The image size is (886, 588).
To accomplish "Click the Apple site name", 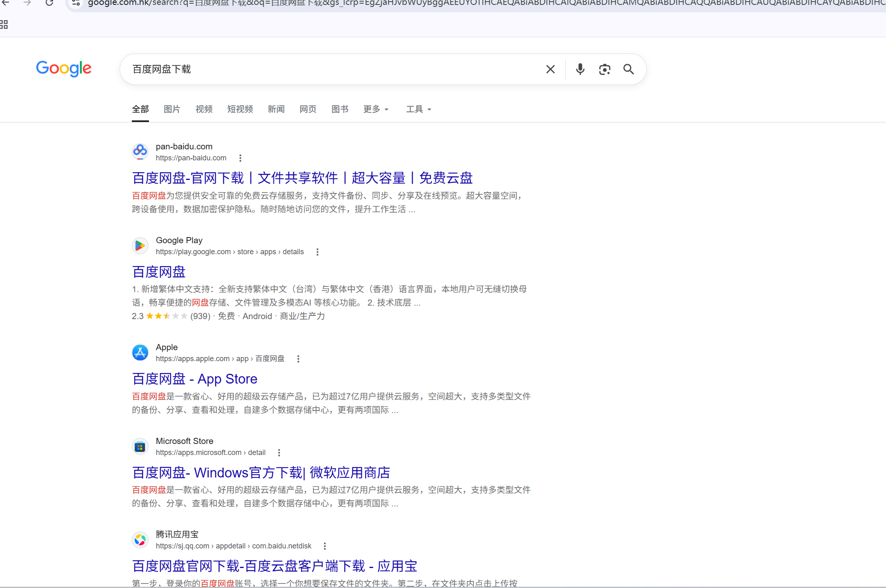I will [x=167, y=347].
